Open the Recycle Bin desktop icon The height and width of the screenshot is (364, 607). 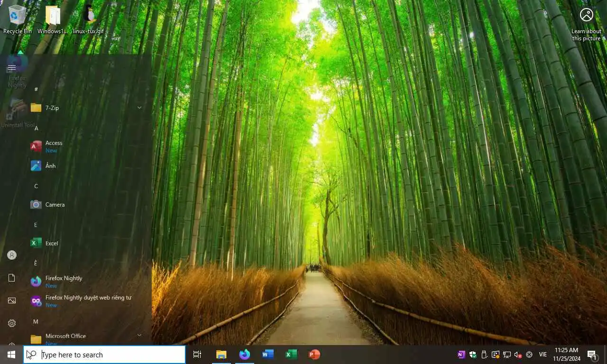pyautogui.click(x=18, y=19)
